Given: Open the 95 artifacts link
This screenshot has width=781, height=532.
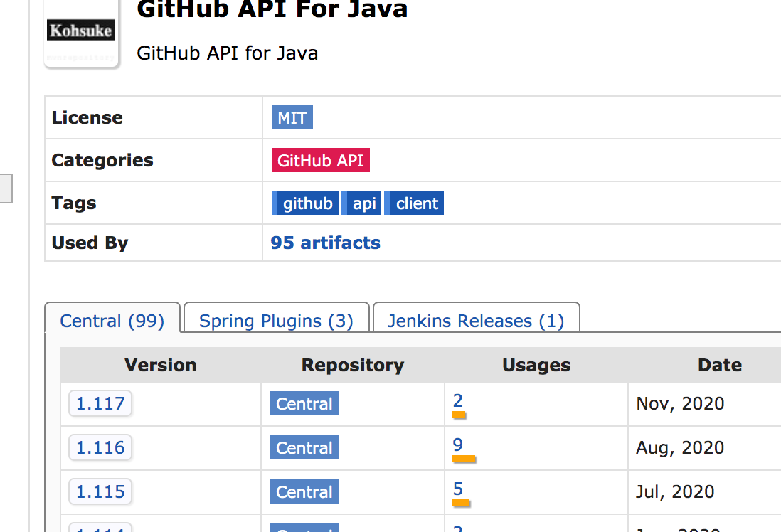Looking at the screenshot, I should click(x=325, y=243).
